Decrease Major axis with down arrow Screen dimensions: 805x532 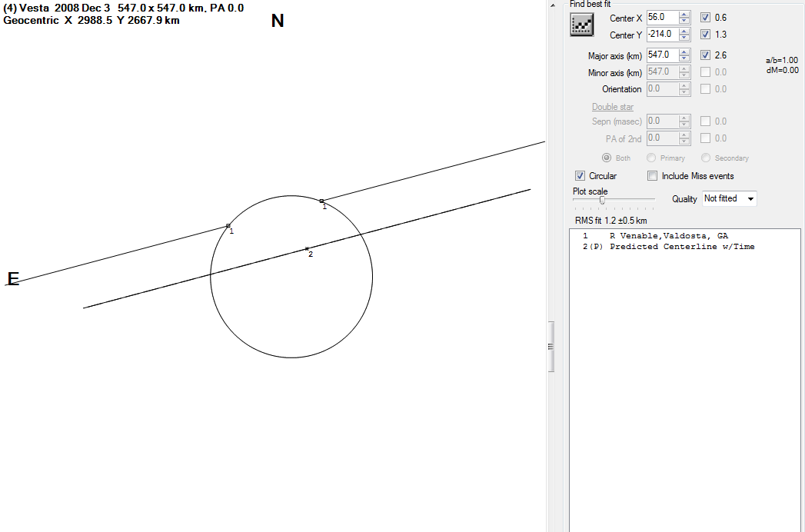click(684, 58)
